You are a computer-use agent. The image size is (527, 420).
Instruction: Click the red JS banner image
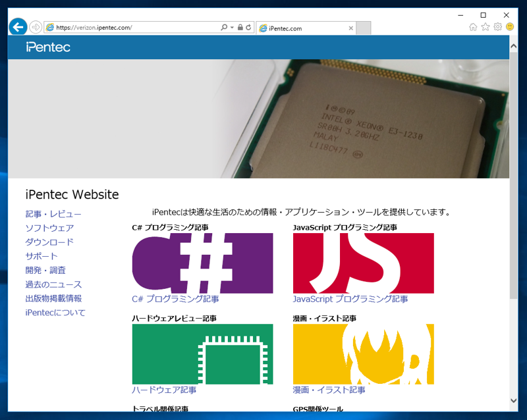coord(364,263)
